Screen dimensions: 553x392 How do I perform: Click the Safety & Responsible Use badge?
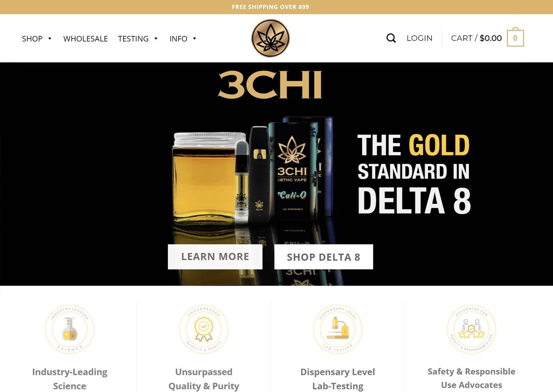tap(471, 329)
